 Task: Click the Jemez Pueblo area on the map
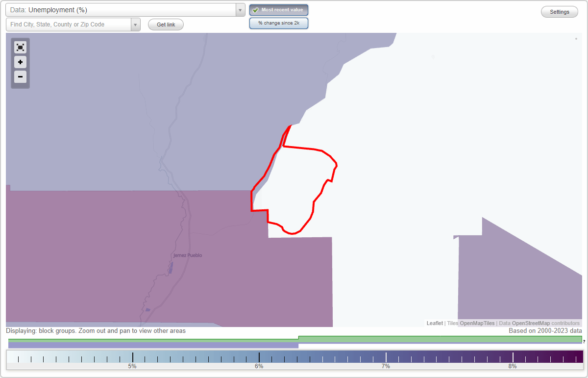188,255
